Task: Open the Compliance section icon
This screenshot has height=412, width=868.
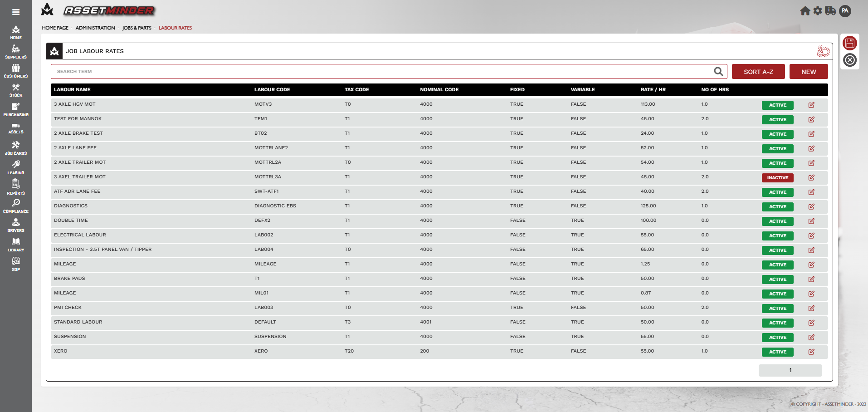Action: (x=16, y=206)
